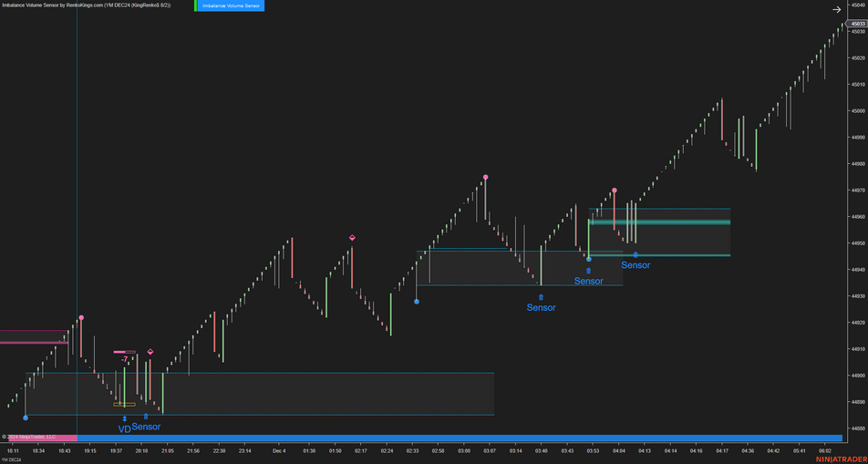Select the pink dot at the 03:07 peak

(486, 178)
